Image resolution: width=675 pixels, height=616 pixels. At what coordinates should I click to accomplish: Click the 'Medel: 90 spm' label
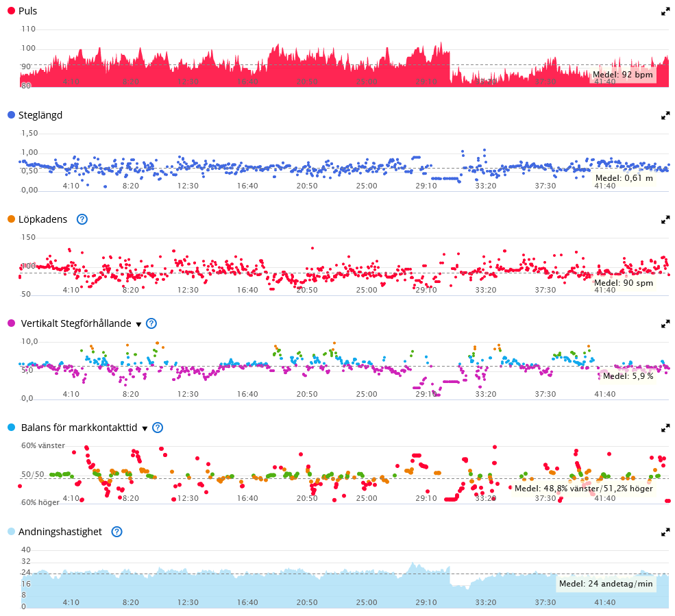(x=624, y=283)
